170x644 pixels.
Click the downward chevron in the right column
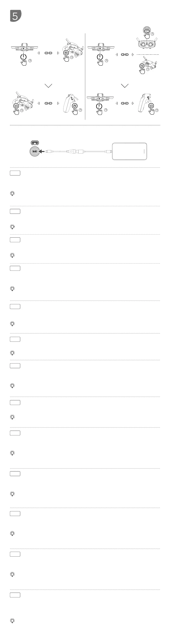[125, 86]
